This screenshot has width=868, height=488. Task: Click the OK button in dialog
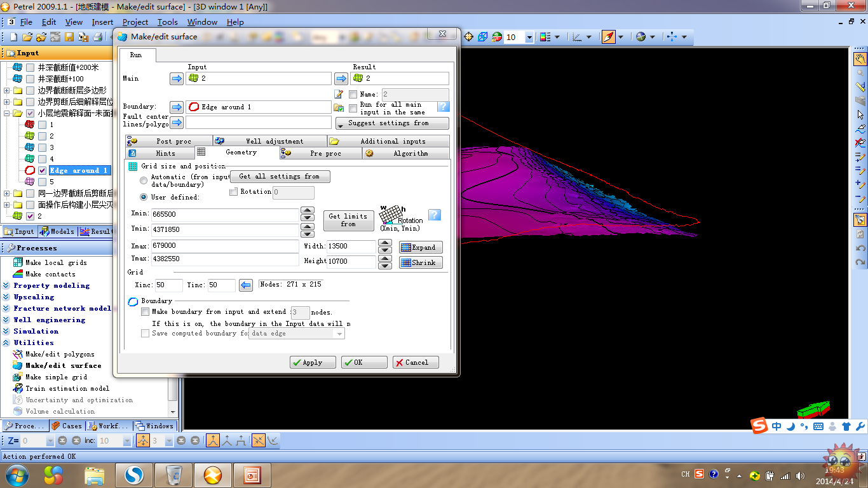point(364,362)
